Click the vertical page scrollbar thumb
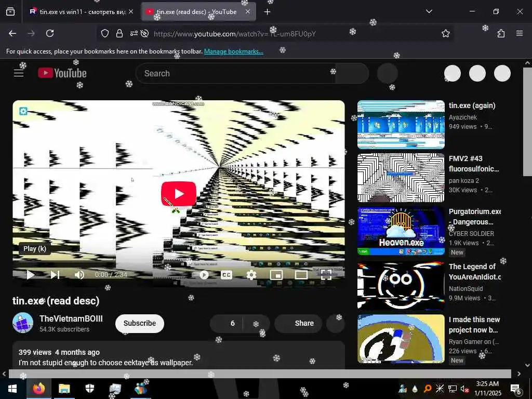The height and width of the screenshot is (399, 532). [x=528, y=122]
